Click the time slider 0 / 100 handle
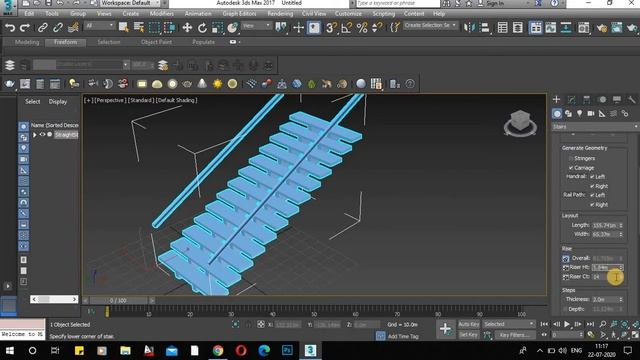The image size is (640, 360). point(118,300)
